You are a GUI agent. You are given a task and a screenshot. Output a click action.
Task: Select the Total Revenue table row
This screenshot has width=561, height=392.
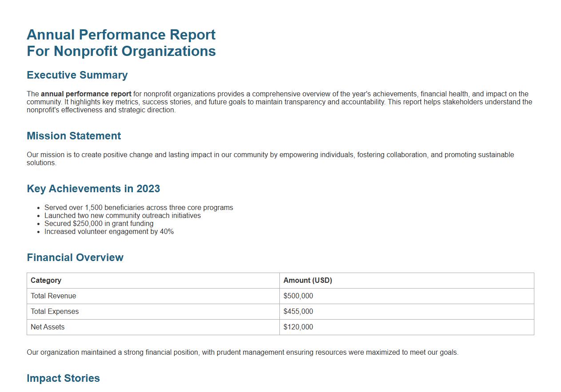click(53, 296)
